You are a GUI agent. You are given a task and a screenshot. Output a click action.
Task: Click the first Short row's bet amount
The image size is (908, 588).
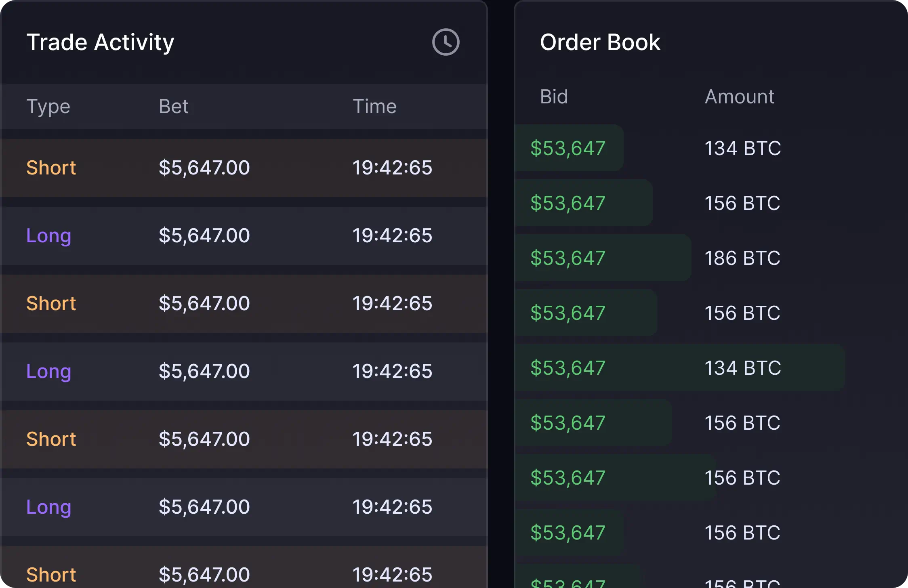pyautogui.click(x=204, y=168)
